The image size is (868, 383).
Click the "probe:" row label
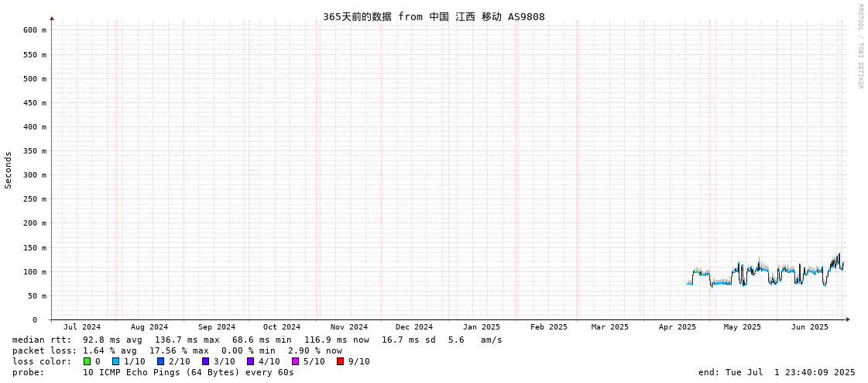pos(28,372)
